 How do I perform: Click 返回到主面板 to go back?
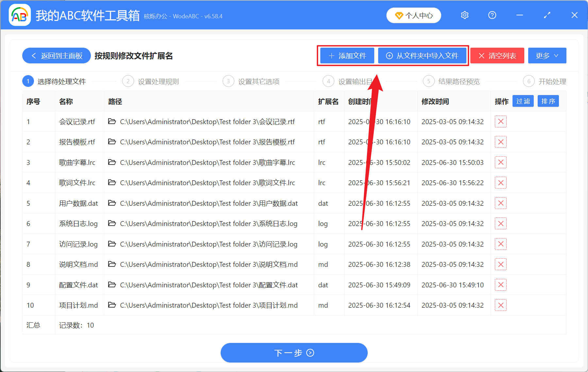(56, 56)
